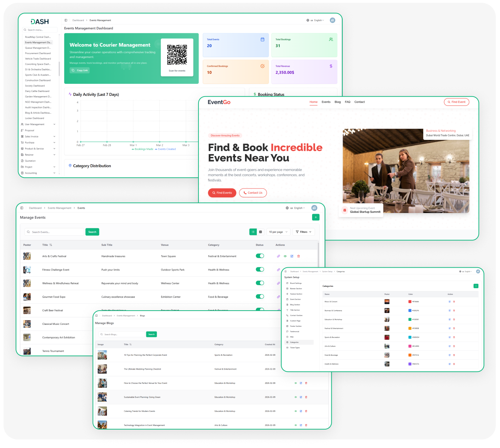Toggle status of Arts & Crafts Festival
The width and height of the screenshot is (500, 448).
click(260, 256)
